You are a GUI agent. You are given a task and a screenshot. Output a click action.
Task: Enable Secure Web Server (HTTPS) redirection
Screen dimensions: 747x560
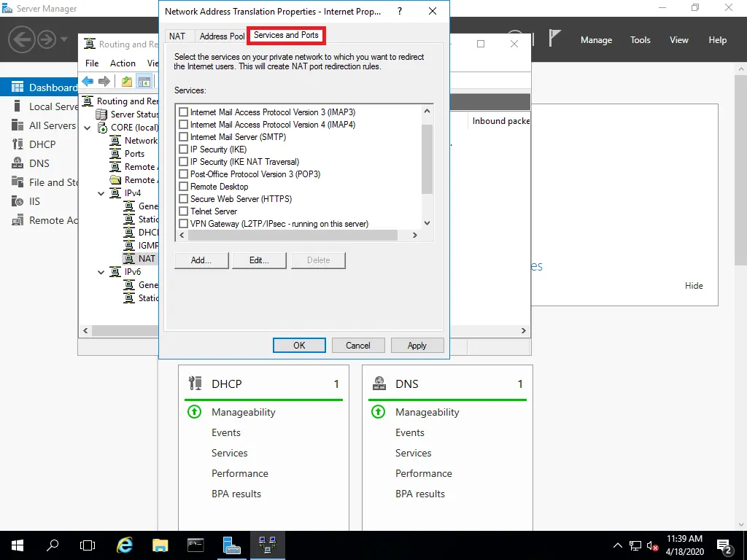[x=183, y=198]
